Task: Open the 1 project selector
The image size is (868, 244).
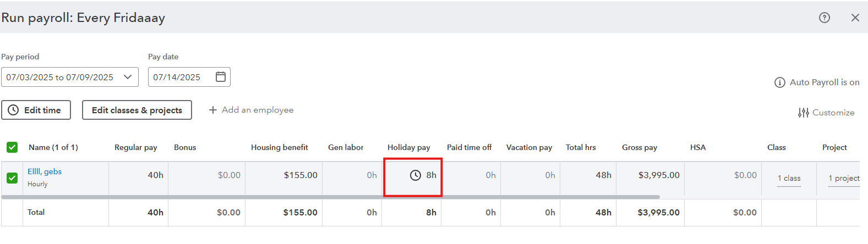Action: (x=844, y=179)
